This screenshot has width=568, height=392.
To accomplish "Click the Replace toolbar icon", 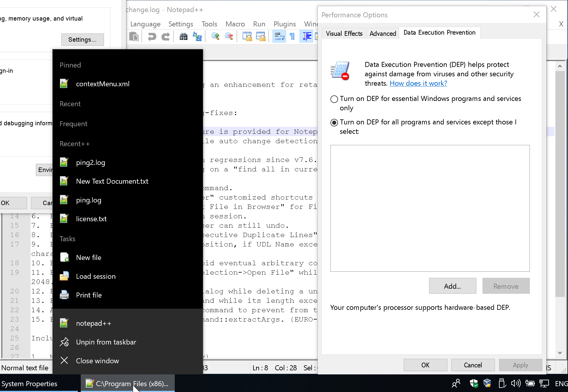I will [197, 37].
